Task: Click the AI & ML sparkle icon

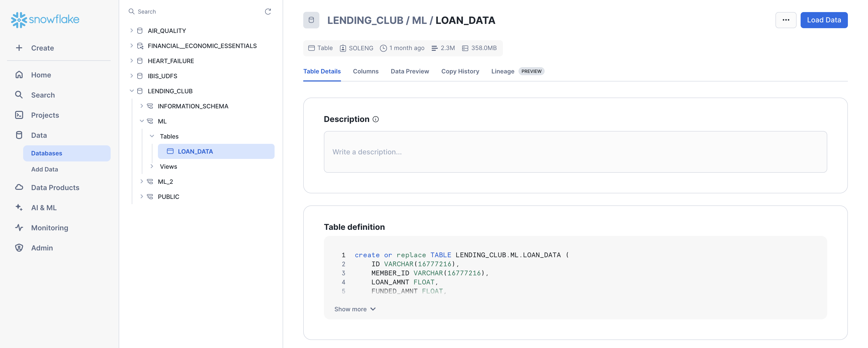Action: (x=19, y=207)
